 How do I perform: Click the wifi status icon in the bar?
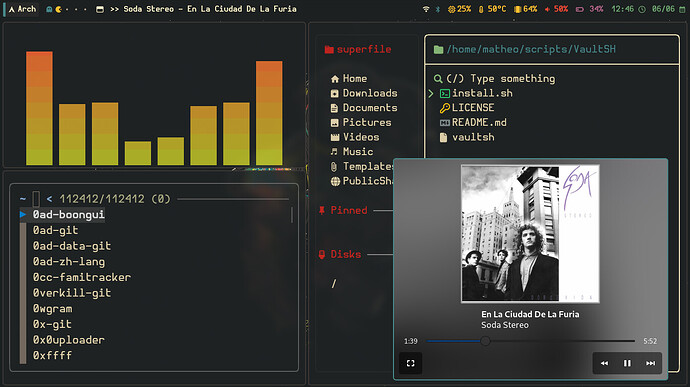426,9
